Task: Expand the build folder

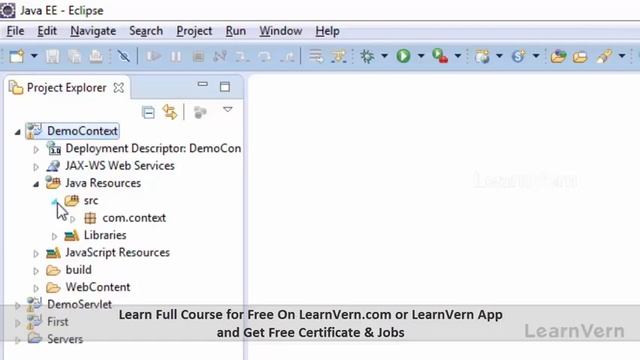Action: [x=36, y=271]
